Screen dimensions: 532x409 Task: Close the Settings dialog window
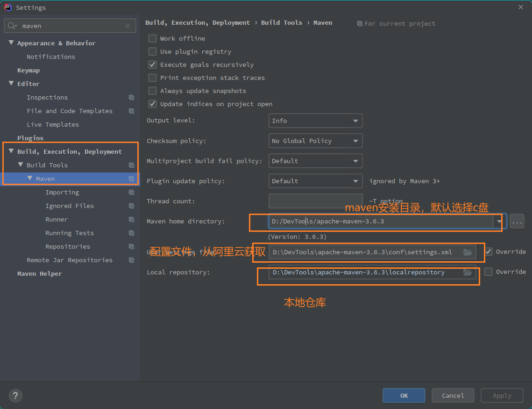520,7
